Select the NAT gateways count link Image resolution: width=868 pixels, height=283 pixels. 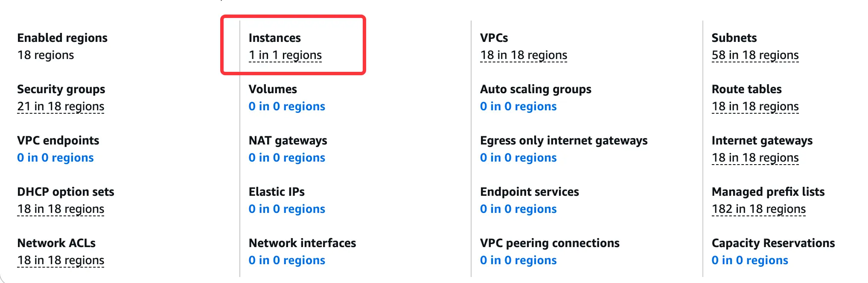coord(287,158)
